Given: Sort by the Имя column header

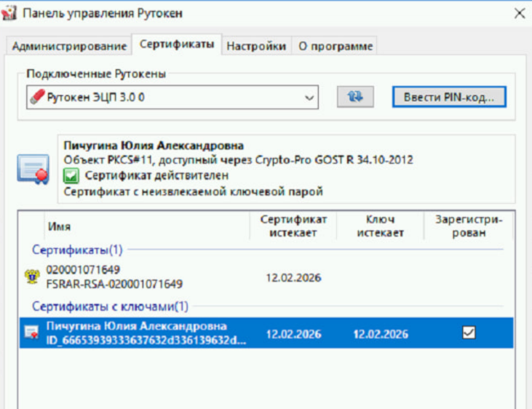Looking at the screenshot, I should point(146,226).
